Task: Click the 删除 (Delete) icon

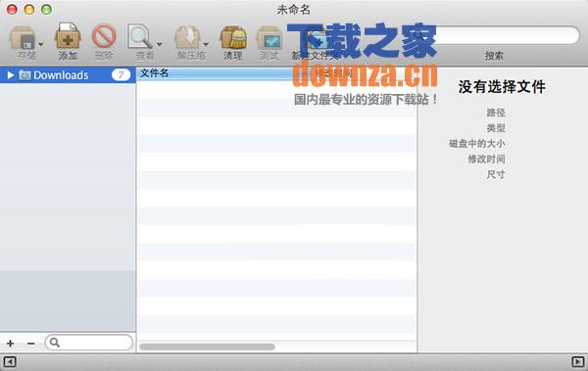Action: (x=104, y=36)
